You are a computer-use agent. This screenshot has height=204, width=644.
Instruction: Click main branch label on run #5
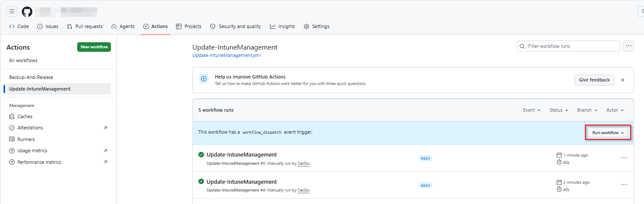425,158
